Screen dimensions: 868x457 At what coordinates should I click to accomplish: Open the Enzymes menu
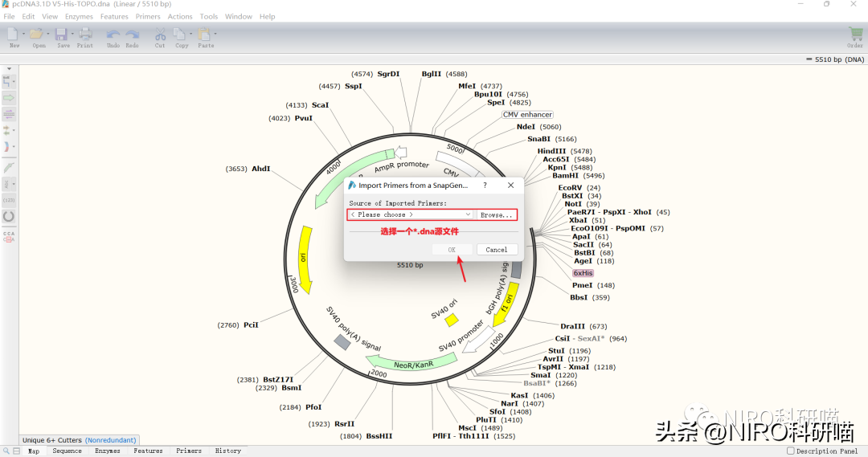click(x=79, y=16)
